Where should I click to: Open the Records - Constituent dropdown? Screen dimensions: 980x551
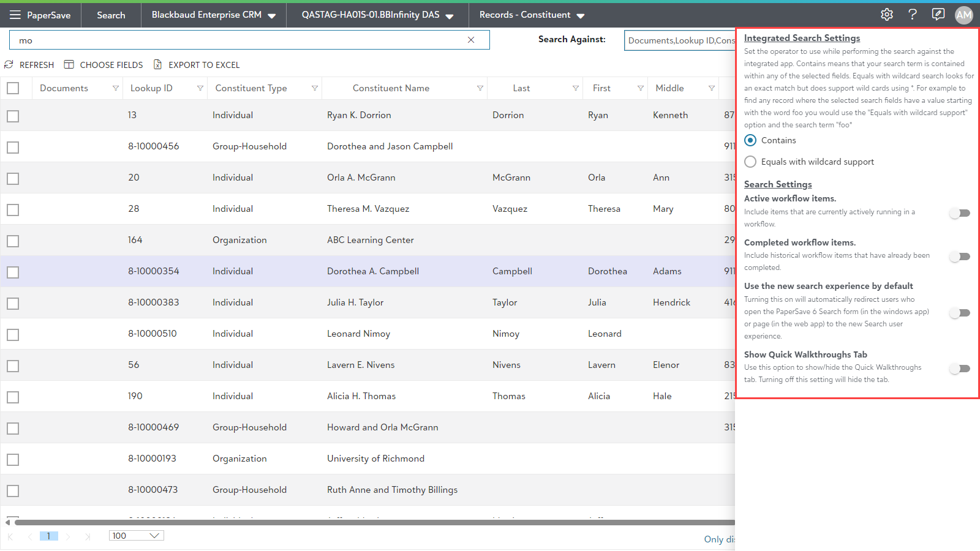(x=532, y=15)
